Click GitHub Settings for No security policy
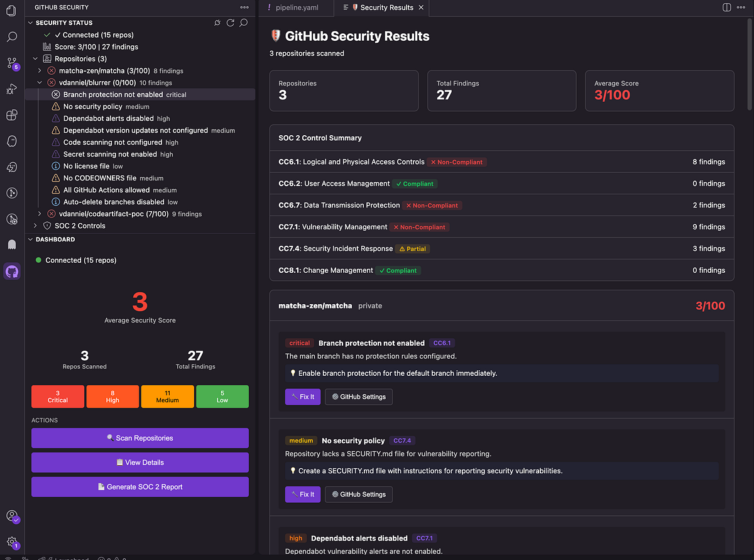Image resolution: width=754 pixels, height=560 pixels. click(359, 494)
